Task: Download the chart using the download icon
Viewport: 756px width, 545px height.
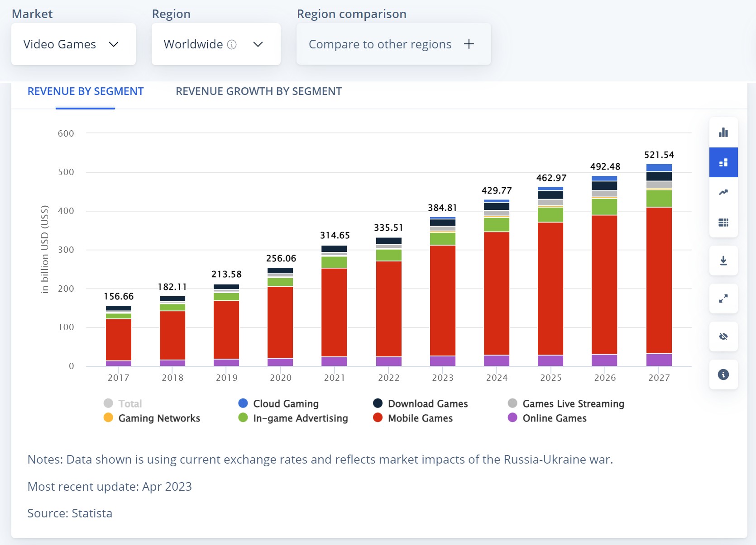Action: [723, 261]
